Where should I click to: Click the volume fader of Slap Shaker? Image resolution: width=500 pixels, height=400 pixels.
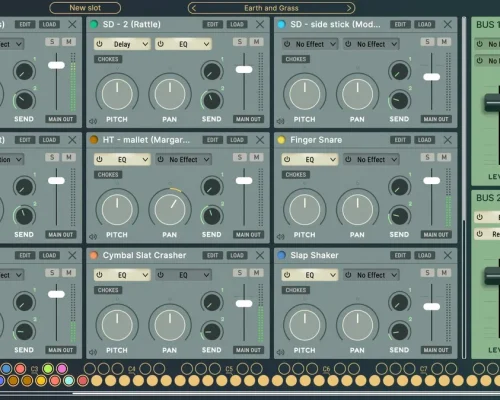click(x=432, y=307)
